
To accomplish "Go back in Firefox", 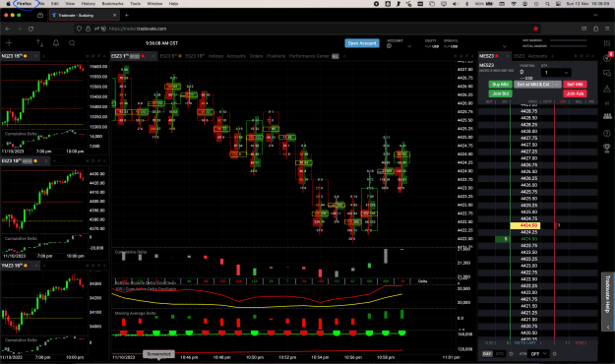I will (8, 29).
